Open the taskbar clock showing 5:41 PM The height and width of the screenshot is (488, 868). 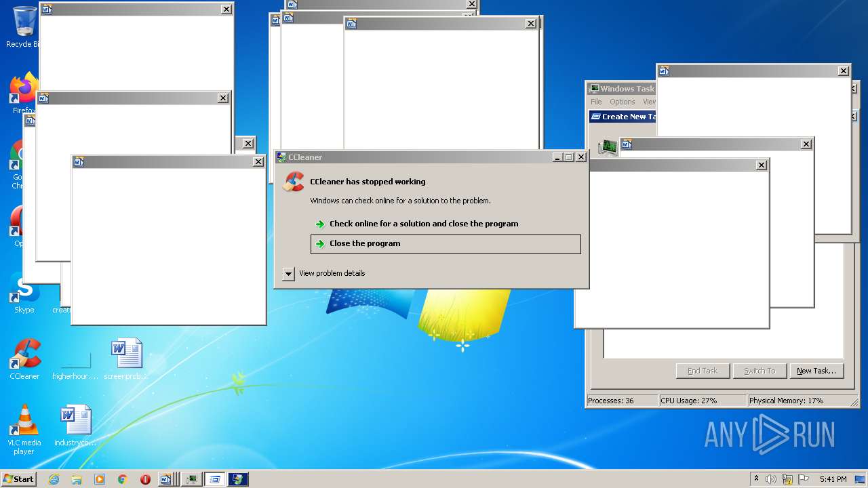point(833,479)
